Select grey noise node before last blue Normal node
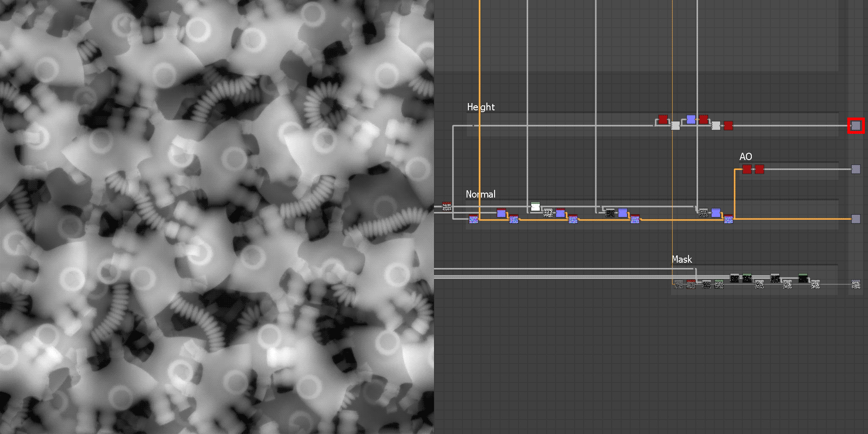Screen dimensions: 868x434 click(x=703, y=213)
